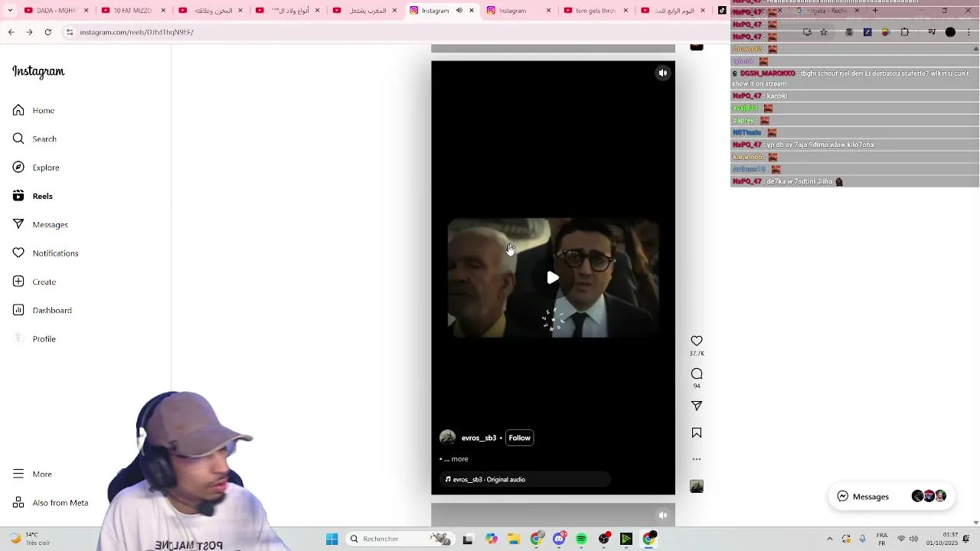Open the Dashboard chart icon

tap(18, 310)
